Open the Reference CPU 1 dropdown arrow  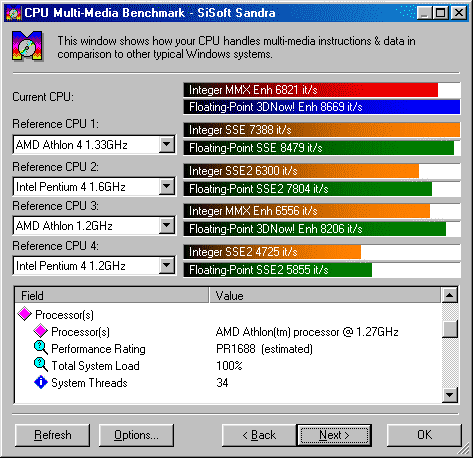click(x=167, y=145)
